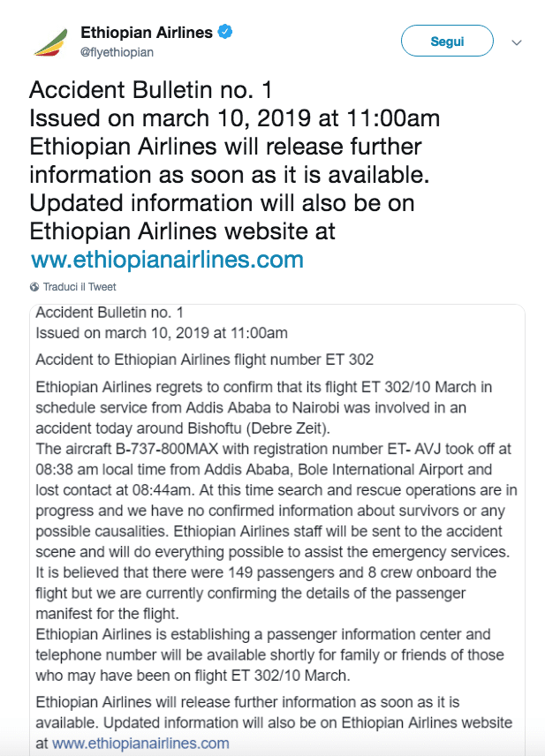
Task: Open the chevron menu next to Segui
Action: pyautogui.click(x=518, y=41)
